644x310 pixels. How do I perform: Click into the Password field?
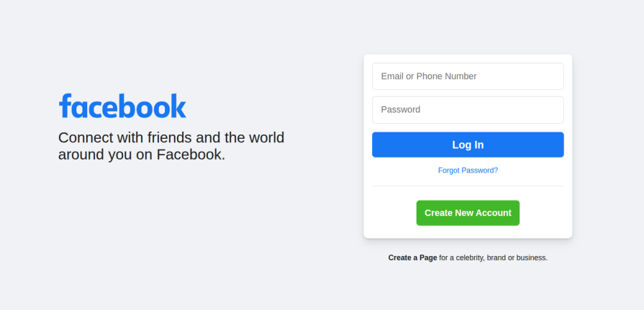(x=468, y=110)
